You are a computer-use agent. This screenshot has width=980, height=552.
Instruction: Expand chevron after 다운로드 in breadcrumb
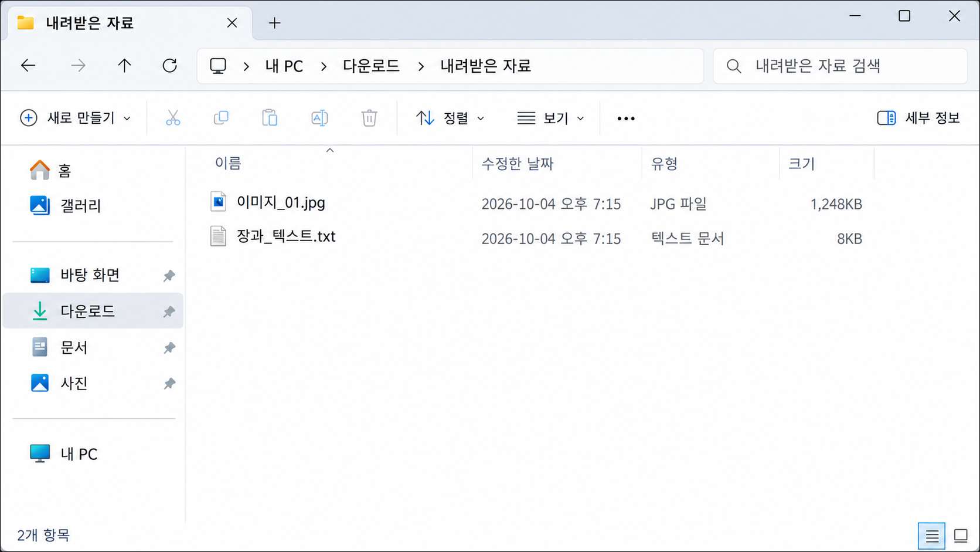tap(421, 66)
